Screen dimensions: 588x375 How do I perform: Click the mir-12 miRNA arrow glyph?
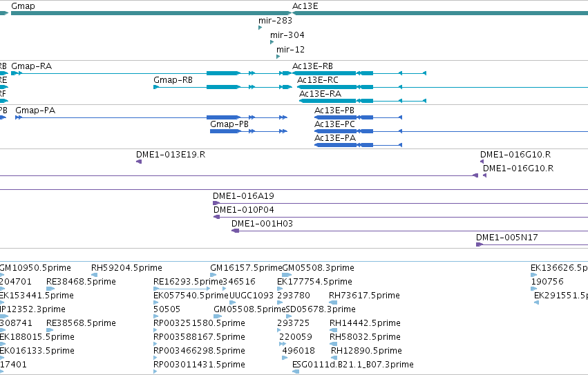tap(278, 57)
